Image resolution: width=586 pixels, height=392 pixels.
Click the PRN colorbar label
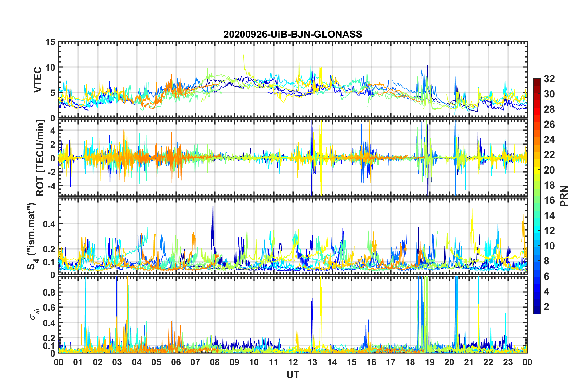[x=564, y=196]
